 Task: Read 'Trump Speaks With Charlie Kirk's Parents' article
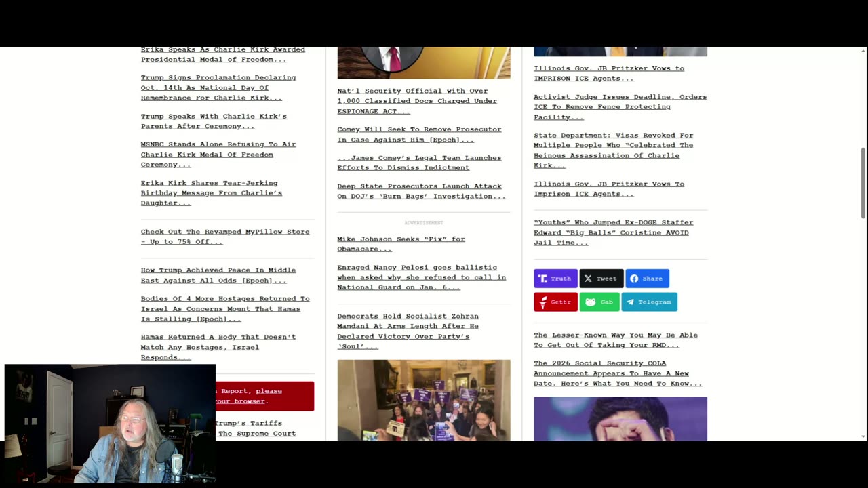coord(214,121)
